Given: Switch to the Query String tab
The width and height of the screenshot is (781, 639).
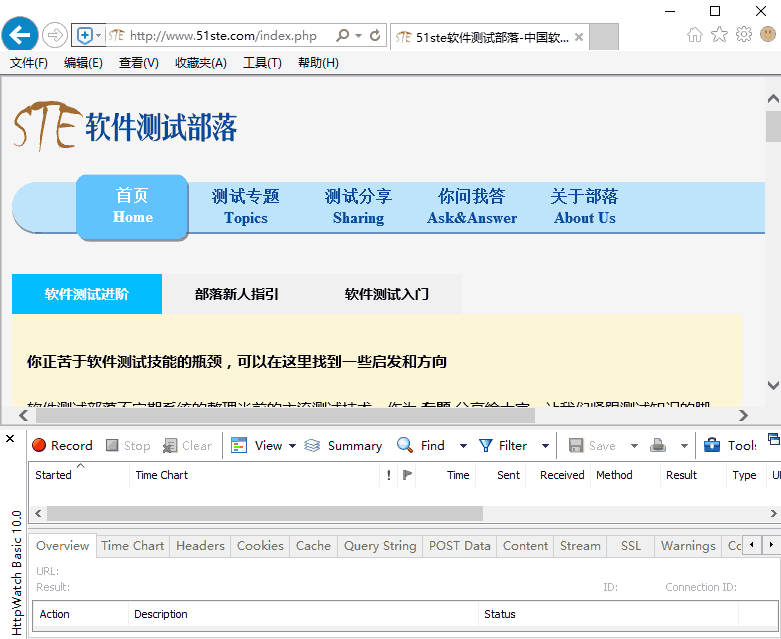Looking at the screenshot, I should click(x=380, y=546).
